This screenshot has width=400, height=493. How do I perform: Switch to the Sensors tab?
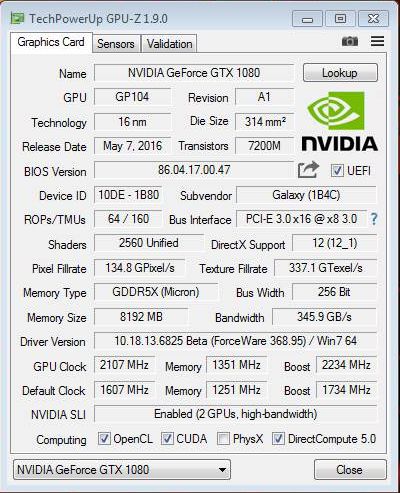[116, 44]
